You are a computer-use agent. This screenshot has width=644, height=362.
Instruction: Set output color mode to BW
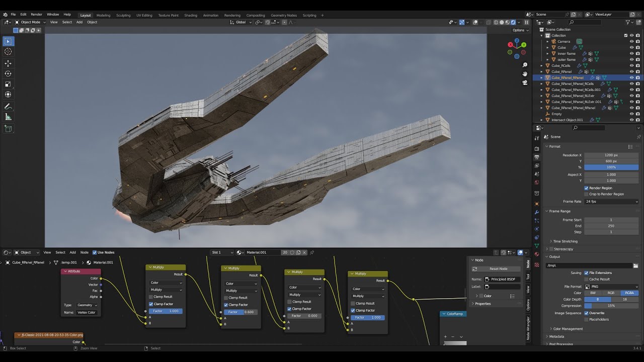point(593,293)
